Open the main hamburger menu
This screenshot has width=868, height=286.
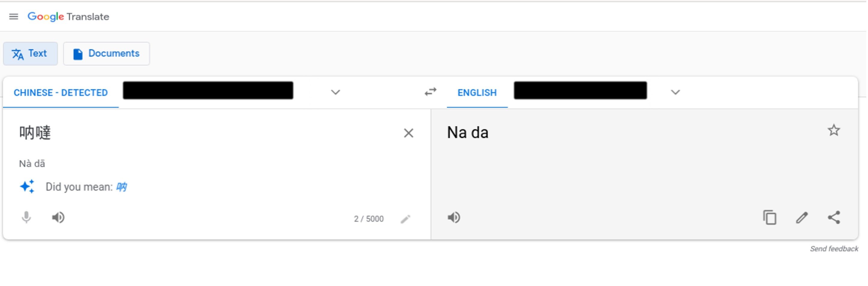pos(14,16)
